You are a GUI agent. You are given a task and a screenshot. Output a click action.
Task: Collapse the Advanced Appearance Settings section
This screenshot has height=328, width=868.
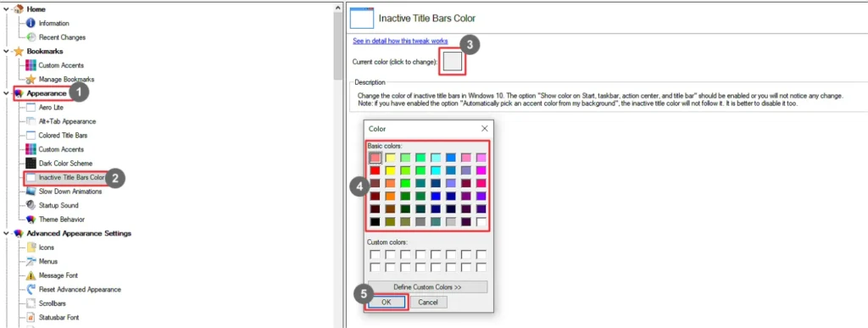tap(6, 233)
